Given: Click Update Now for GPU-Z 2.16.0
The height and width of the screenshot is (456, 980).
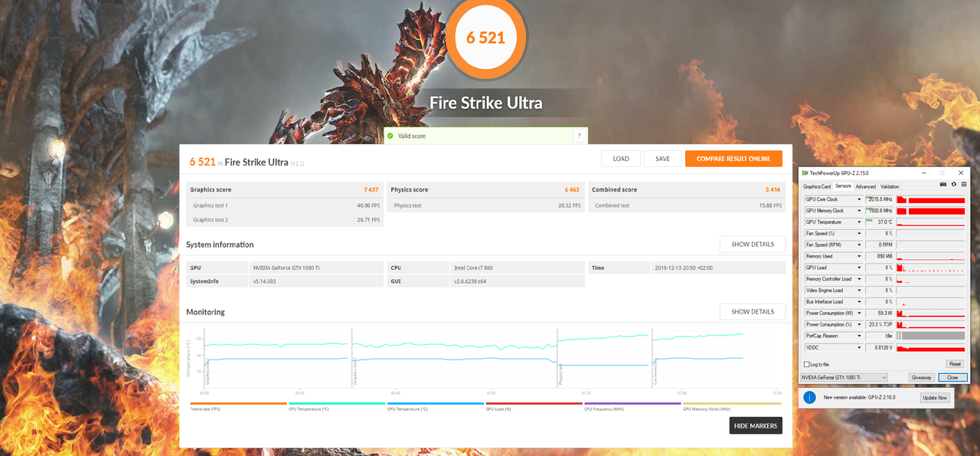Looking at the screenshot, I should click(x=934, y=398).
